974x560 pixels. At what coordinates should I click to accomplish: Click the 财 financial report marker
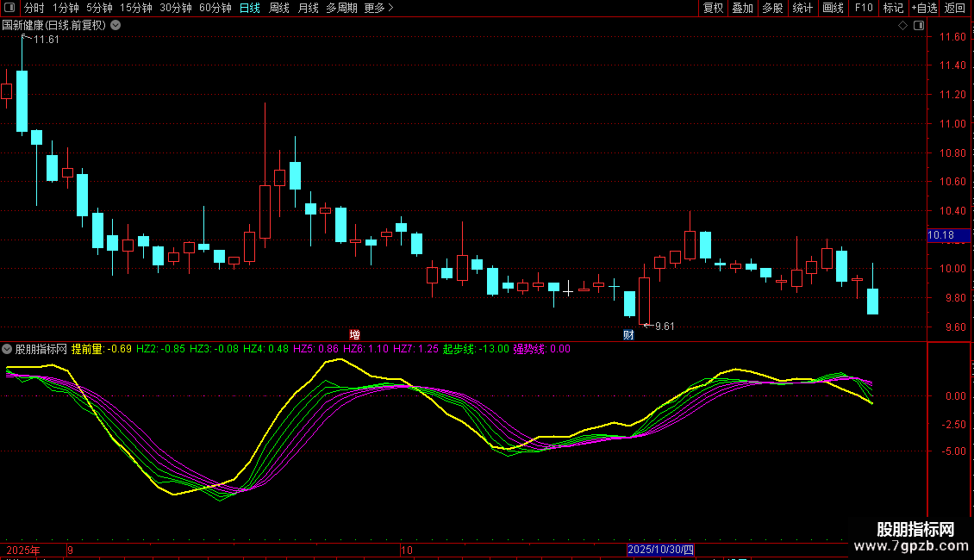(628, 335)
